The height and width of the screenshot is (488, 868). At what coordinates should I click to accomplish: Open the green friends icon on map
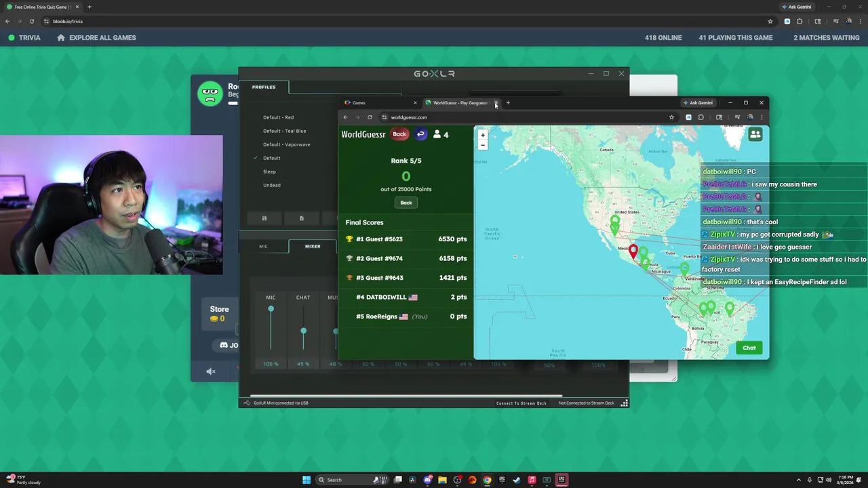click(x=755, y=135)
